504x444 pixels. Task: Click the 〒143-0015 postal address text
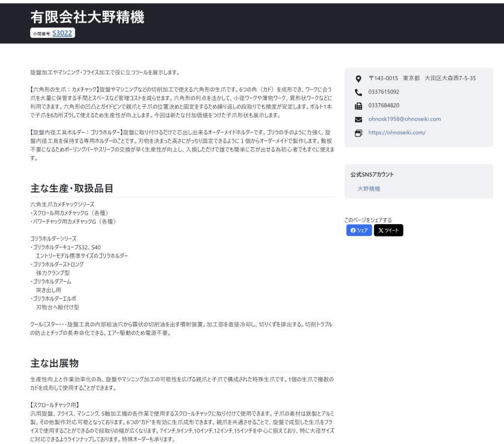(x=422, y=78)
